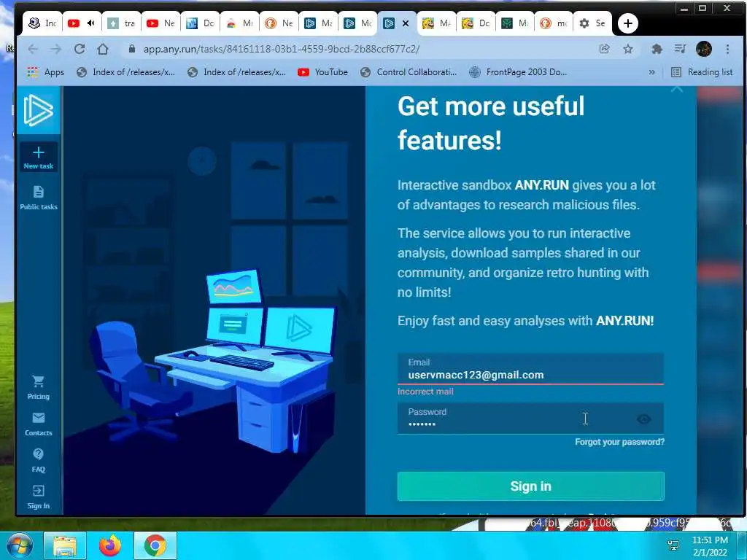This screenshot has height=560, width=747.
Task: Open FrontPage 2003 Do... bookmark
Action: pyautogui.click(x=518, y=72)
